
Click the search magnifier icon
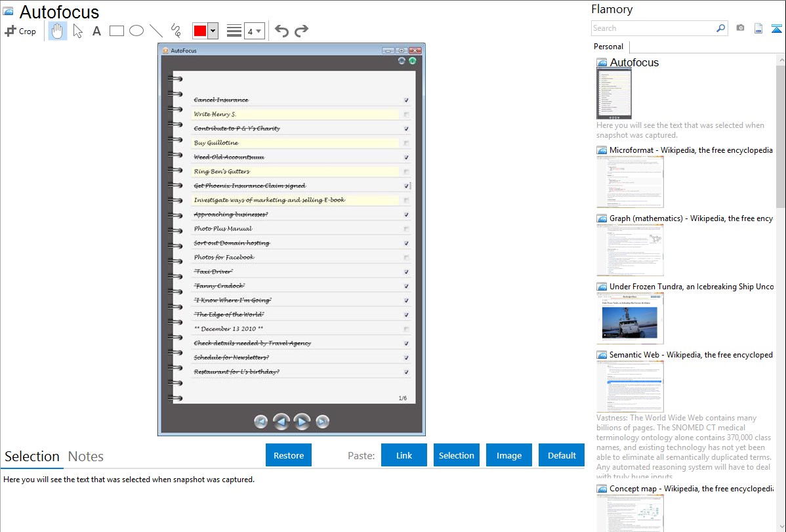coord(721,28)
